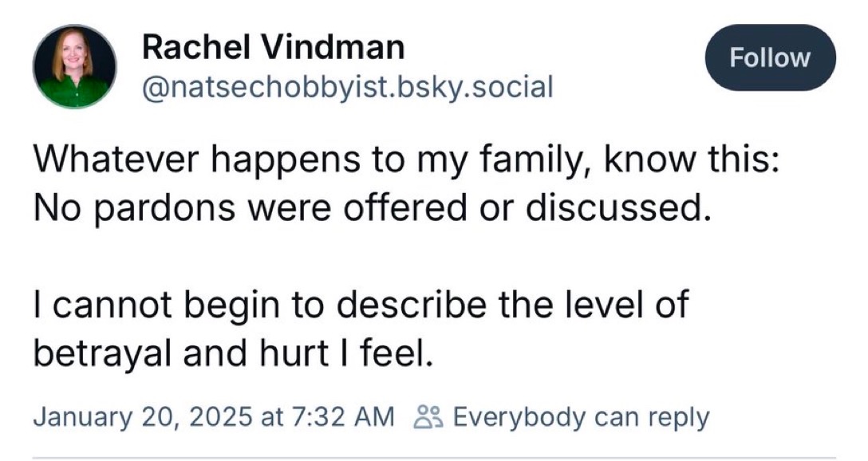Click the 'betrayal and hurt I feel' line
Viewport: 868px width, 461px height.
click(233, 353)
